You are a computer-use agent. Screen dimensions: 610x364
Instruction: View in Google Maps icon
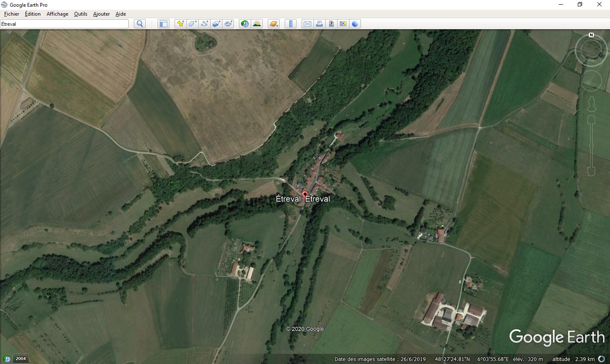(343, 24)
